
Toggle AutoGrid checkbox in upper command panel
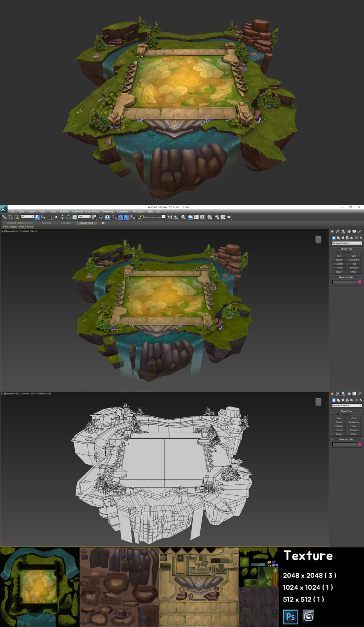(x=339, y=252)
